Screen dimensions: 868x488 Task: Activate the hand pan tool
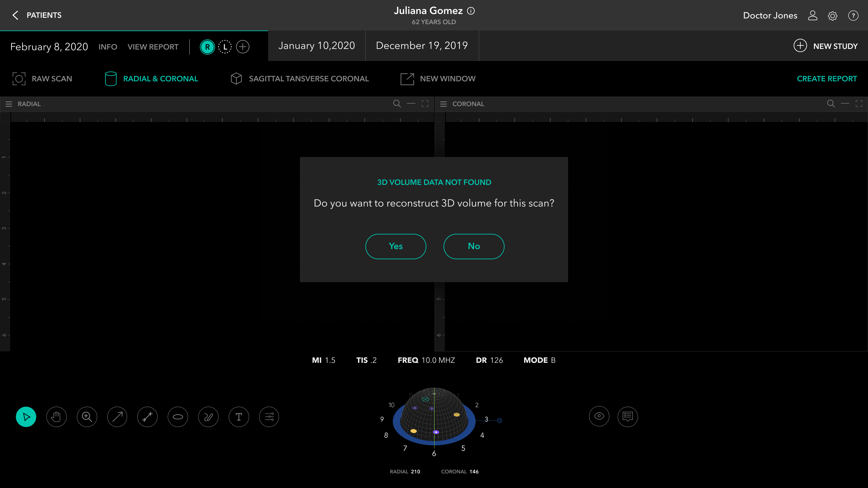[56, 417]
